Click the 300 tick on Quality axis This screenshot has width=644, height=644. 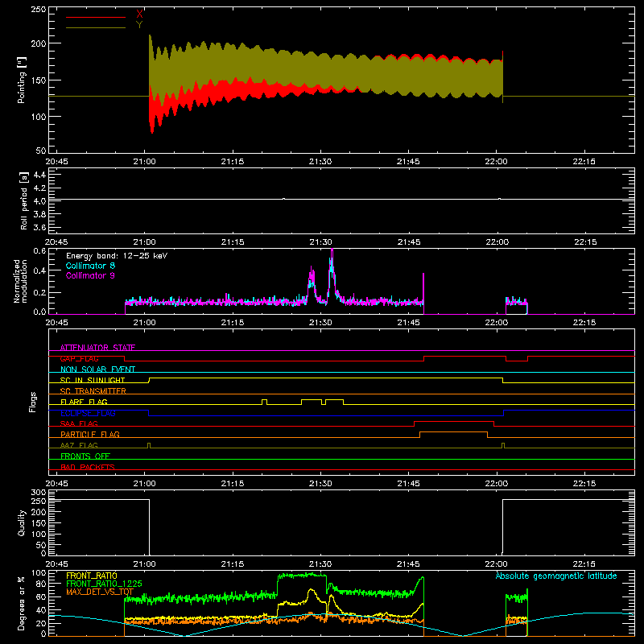pyautogui.click(x=39, y=493)
